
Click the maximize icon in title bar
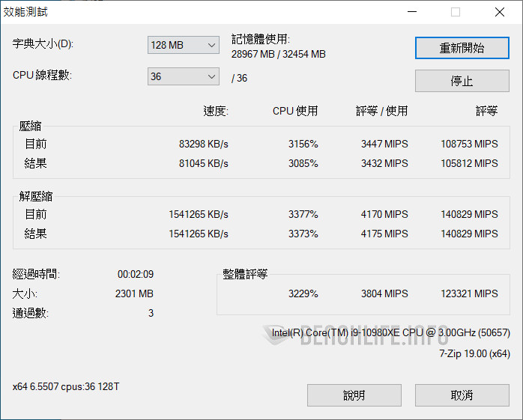pyautogui.click(x=456, y=12)
